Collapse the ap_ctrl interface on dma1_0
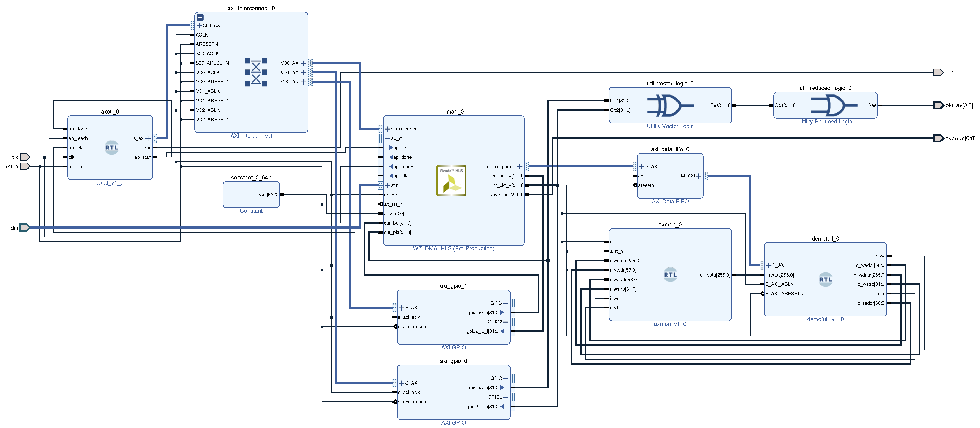This screenshot has height=428, width=980. click(387, 138)
